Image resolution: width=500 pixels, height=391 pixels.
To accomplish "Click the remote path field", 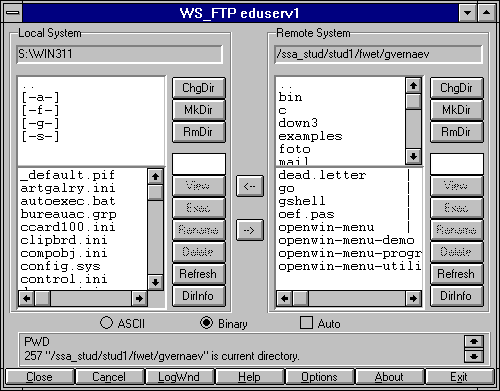I will coord(378,54).
